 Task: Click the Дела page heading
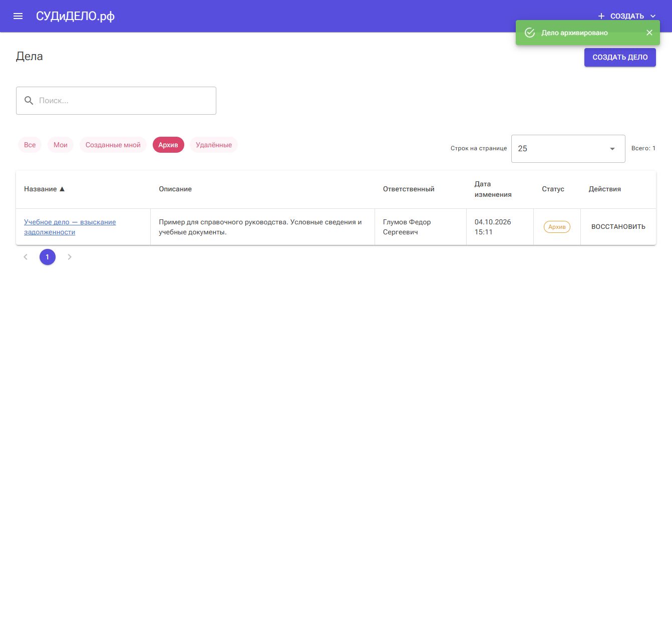30,56
